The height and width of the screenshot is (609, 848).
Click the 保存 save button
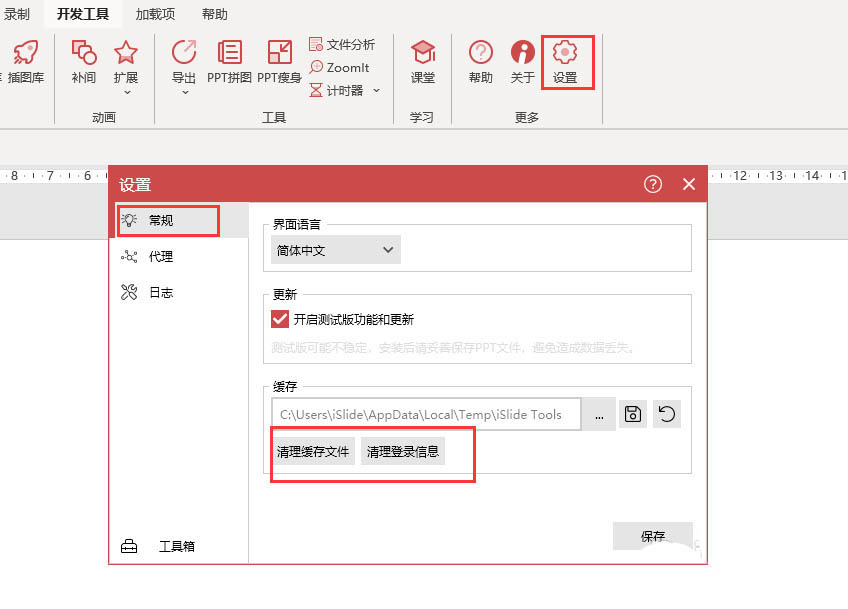[653, 536]
